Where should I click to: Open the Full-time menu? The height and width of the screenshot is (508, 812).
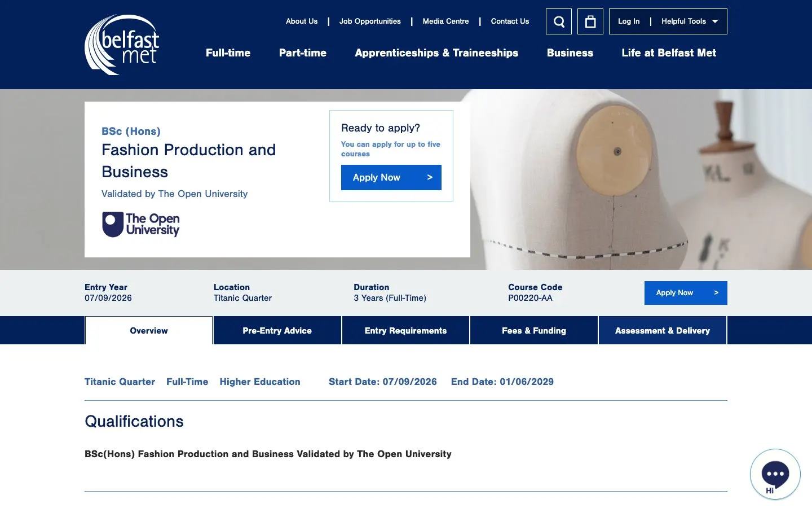(228, 53)
